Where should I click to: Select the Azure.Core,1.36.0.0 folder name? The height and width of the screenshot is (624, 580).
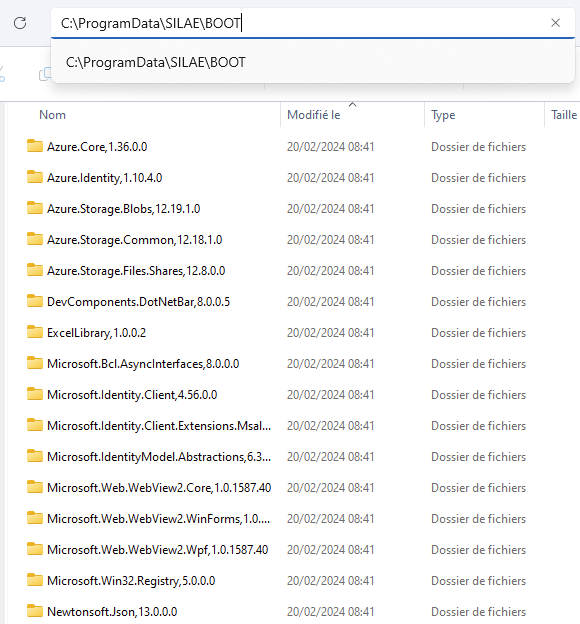[x=97, y=147]
